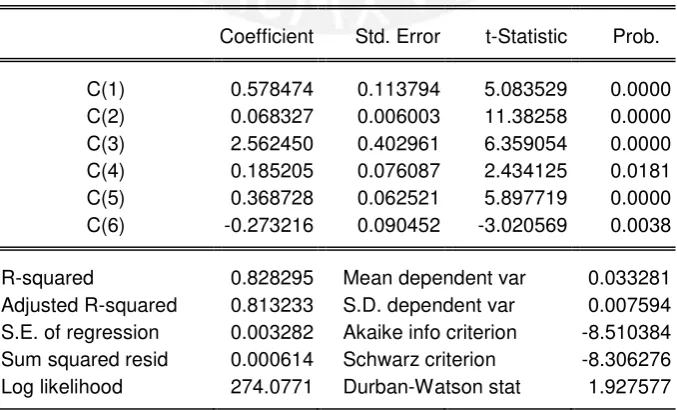This screenshot has height=410, width=677.
Task: Click the R-squared label
Action: [47, 278]
